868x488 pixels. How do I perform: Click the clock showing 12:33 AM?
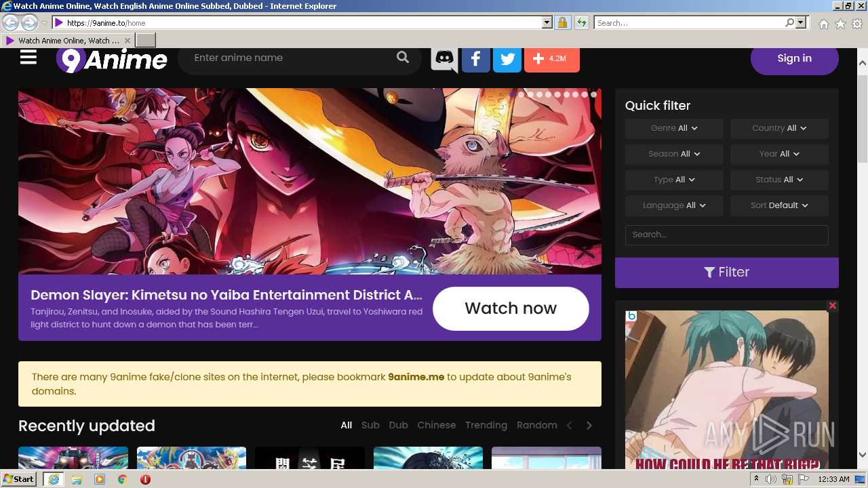click(x=833, y=479)
